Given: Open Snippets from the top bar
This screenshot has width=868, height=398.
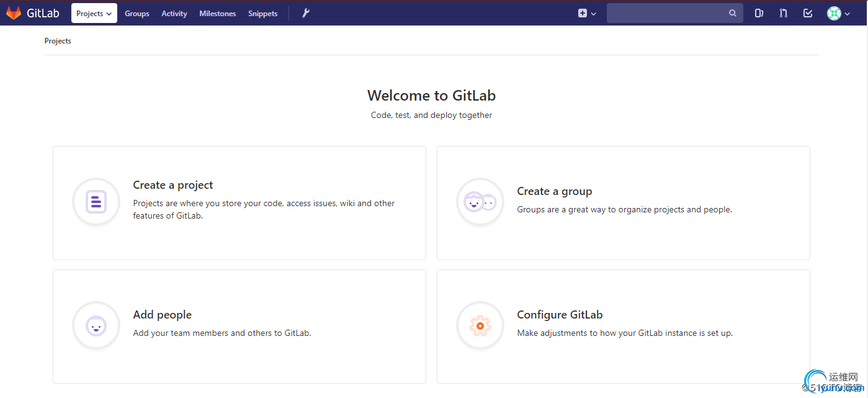Looking at the screenshot, I should [x=263, y=14].
